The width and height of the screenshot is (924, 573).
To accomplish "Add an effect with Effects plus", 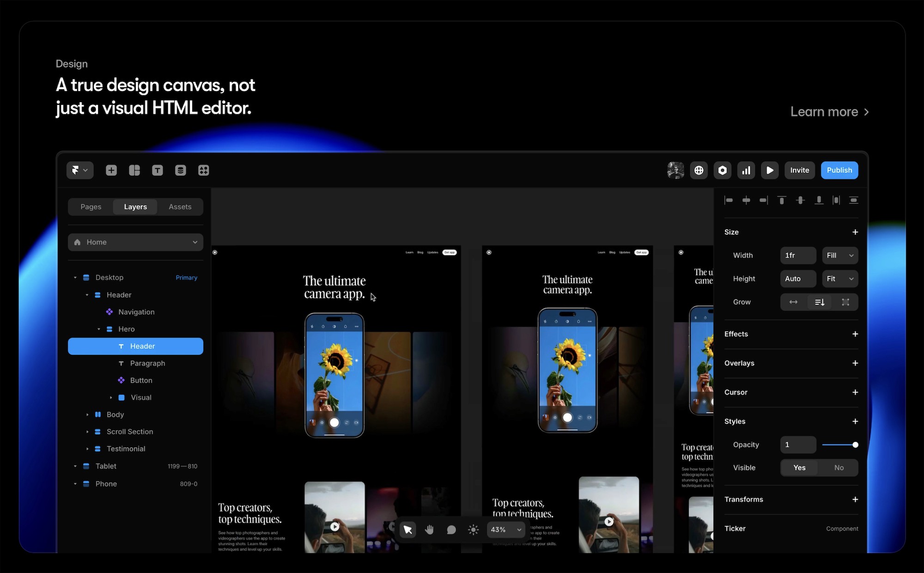I will [x=855, y=334].
